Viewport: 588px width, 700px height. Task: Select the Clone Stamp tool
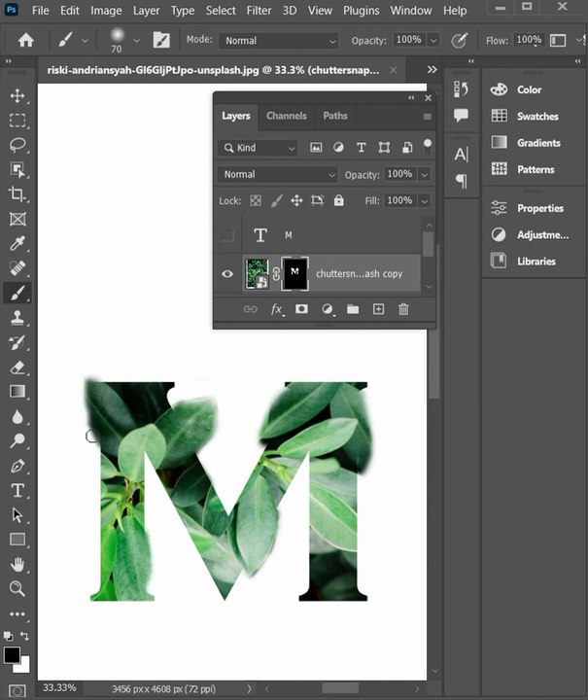click(17, 318)
